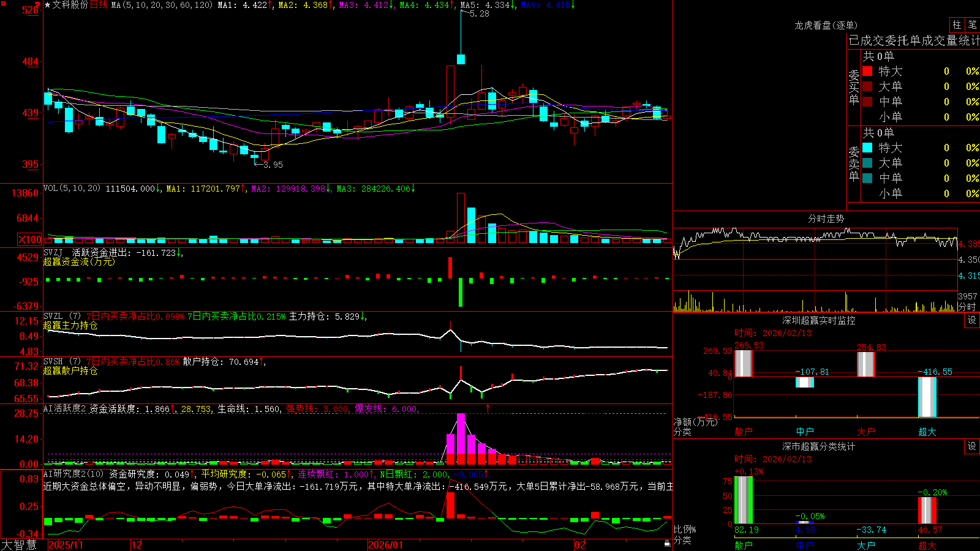This screenshot has width=980, height=551.
Task: Click the lock icon on the date axis
Action: (667, 544)
